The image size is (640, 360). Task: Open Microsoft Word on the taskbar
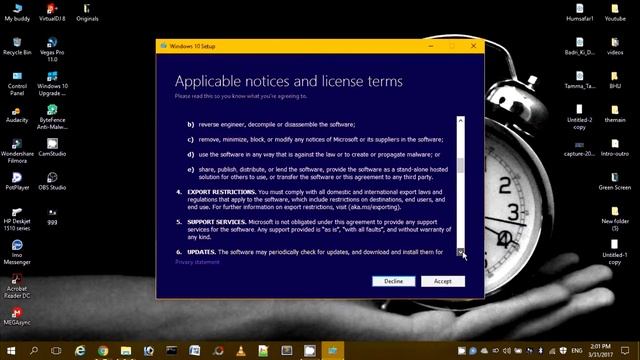(195, 351)
